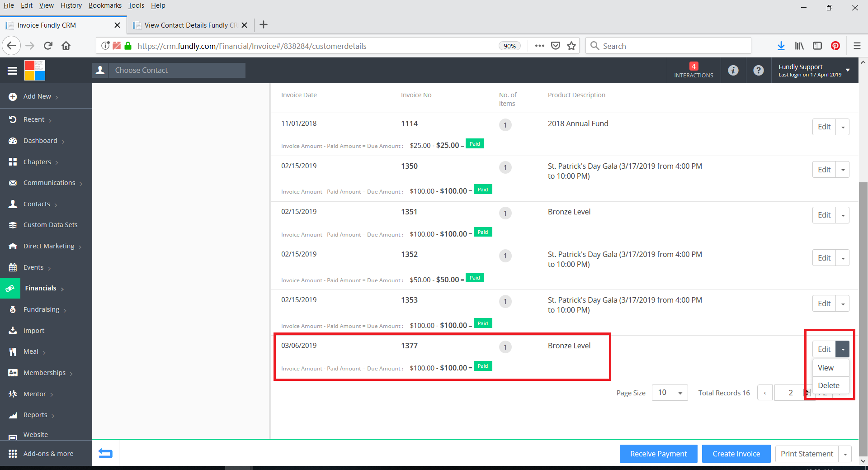Click Receive Payment button

tap(658, 454)
